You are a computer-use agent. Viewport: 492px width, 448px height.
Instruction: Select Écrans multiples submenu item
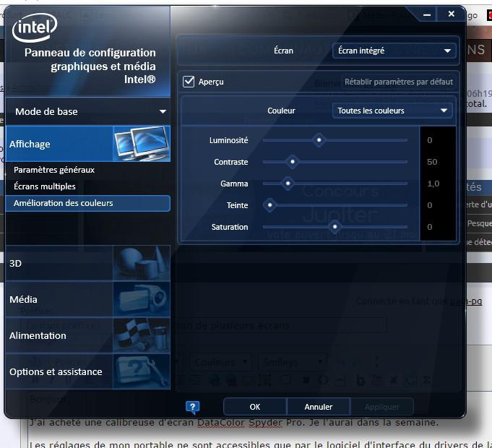click(45, 186)
